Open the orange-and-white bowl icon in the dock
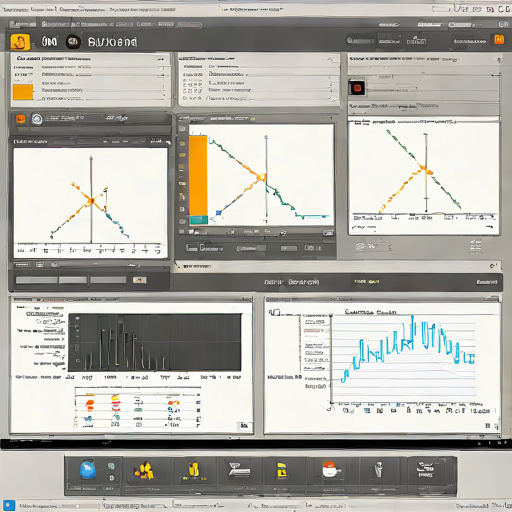This screenshot has height=512, width=512. [331, 470]
